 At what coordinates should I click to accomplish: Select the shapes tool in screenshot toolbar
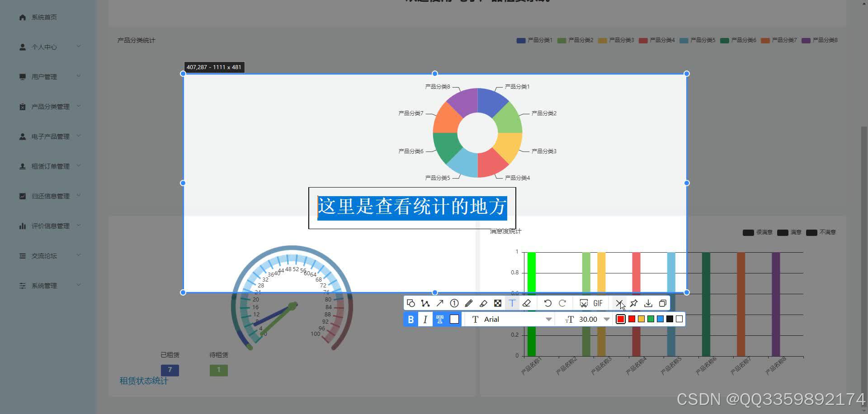coord(410,303)
